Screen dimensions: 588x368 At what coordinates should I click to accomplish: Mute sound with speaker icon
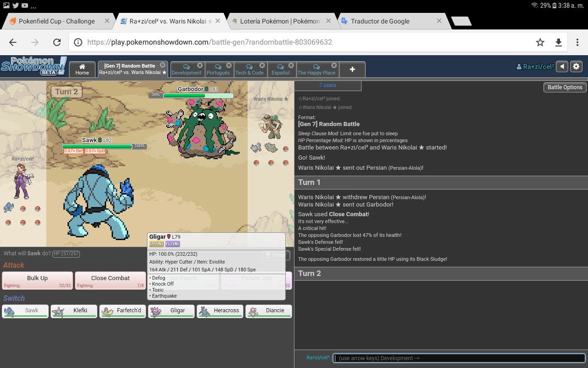562,67
